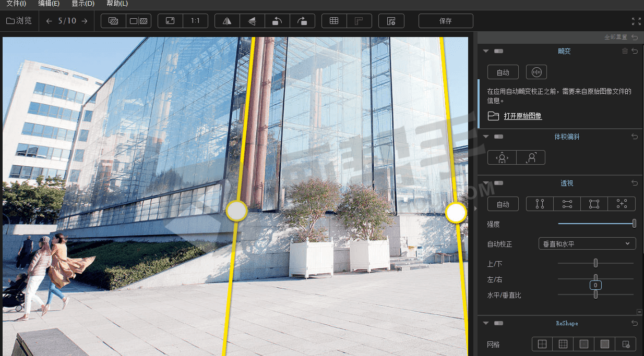This screenshot has height=356, width=644.
Task: Click the 保存 save button
Action: pos(446,21)
